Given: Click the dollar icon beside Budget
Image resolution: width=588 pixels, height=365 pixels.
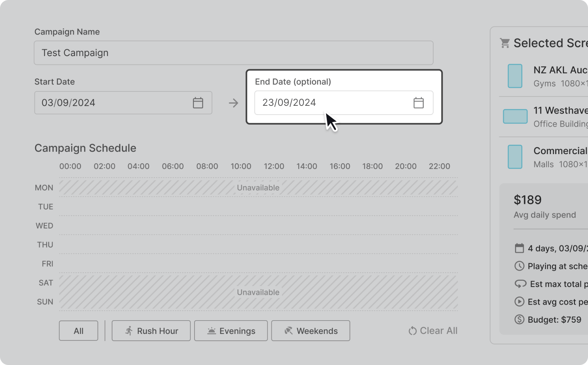Looking at the screenshot, I should click(x=519, y=320).
